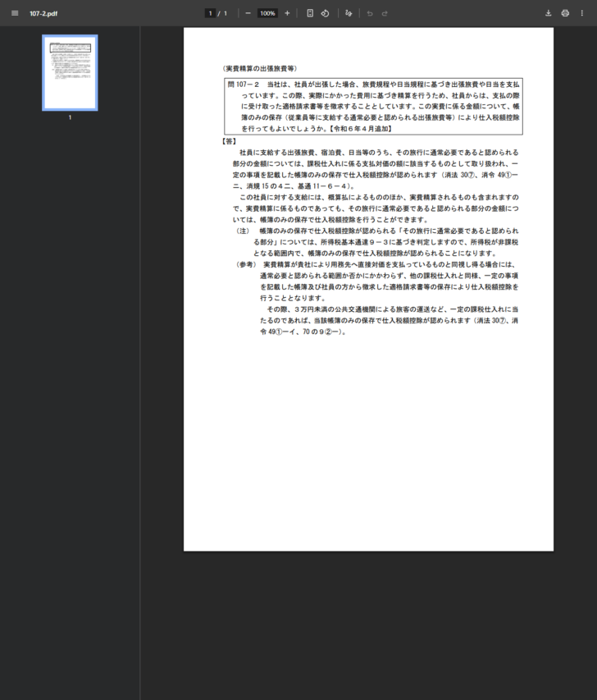
Task: Click the 【令和６年４月追加】 text
Action: (361, 129)
